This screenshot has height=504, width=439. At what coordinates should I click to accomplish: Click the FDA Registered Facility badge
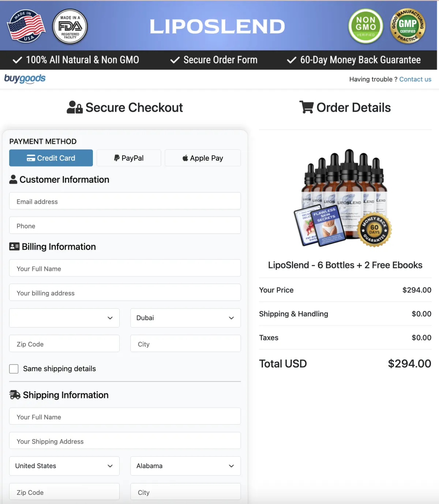70,26
